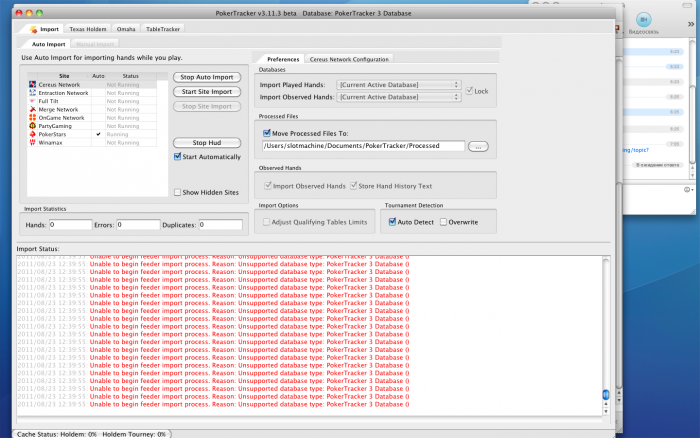Click the Status column header
This screenshot has width=700, height=438.
(x=131, y=76)
